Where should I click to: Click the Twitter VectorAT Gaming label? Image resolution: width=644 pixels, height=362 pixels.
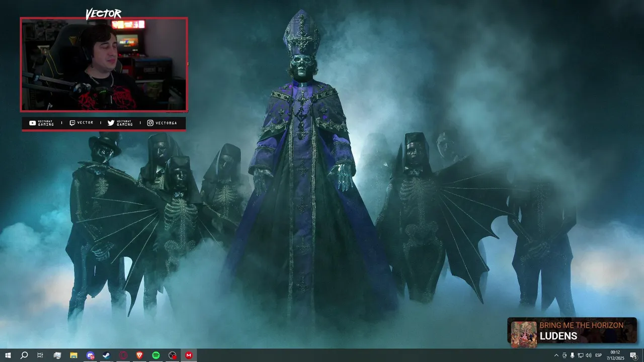(120, 123)
